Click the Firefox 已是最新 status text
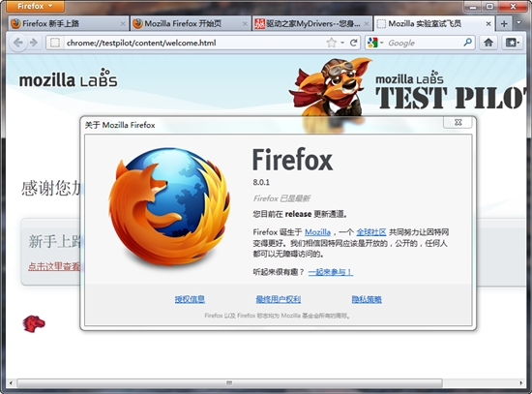Screen dimensions: 532x394 point(281,198)
